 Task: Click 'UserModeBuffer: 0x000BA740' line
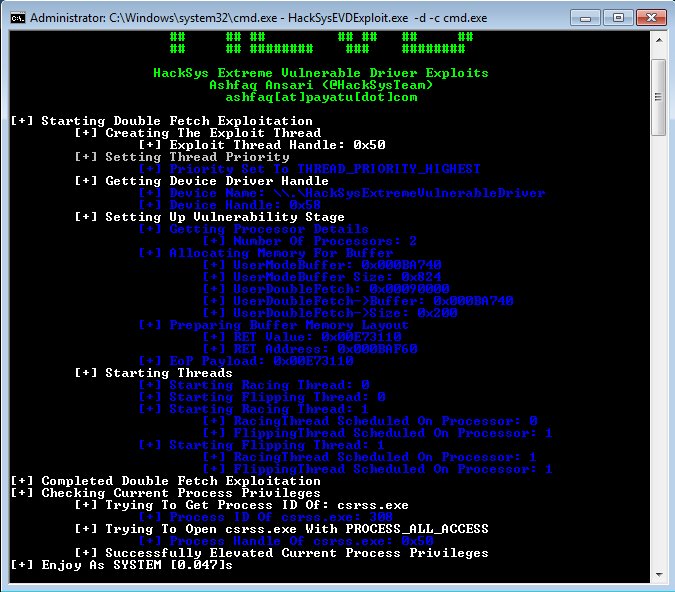[x=322, y=265]
